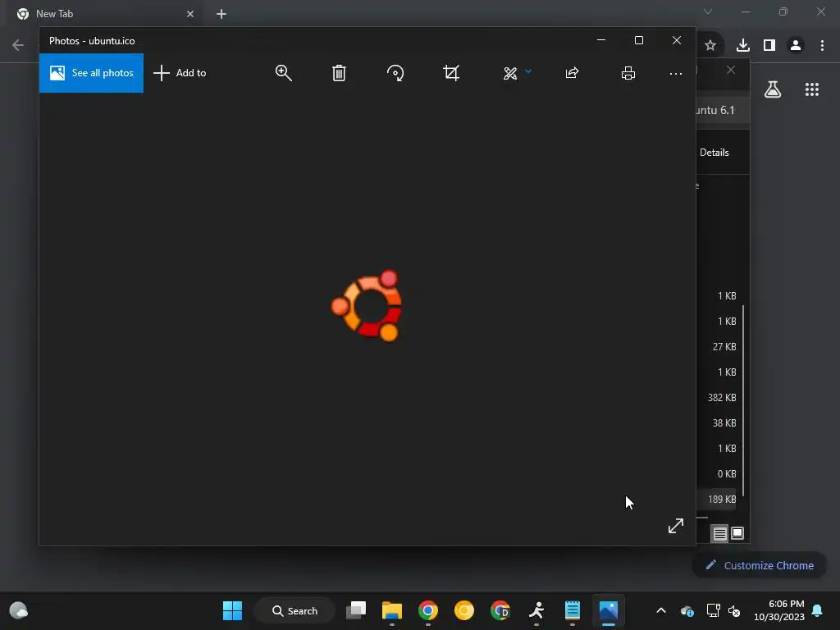Open Notepad icon on taskbar
Viewport: 840px width, 630px height.
572,610
